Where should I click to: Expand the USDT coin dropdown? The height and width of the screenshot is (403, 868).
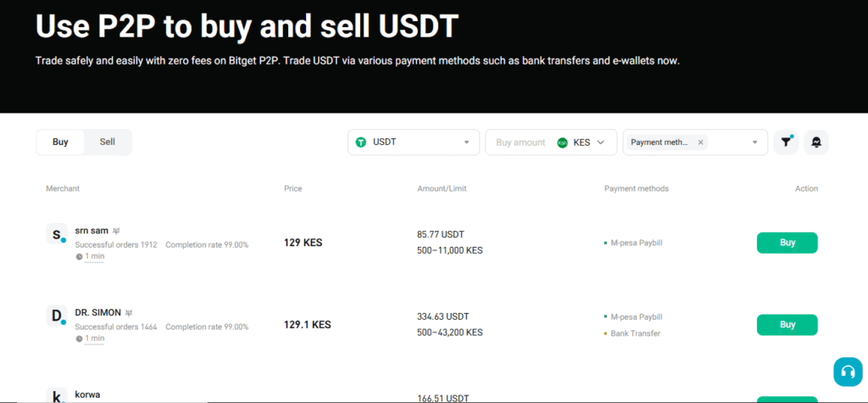point(465,143)
